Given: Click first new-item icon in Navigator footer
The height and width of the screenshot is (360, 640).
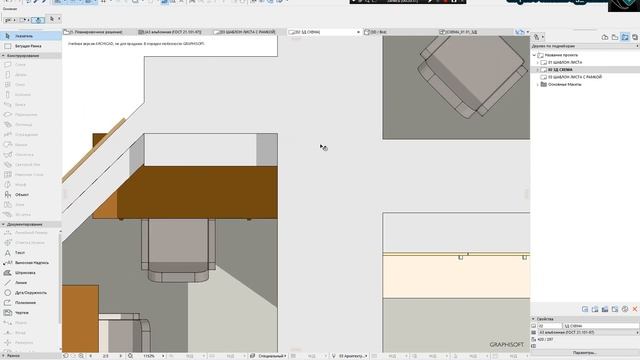Looking at the screenshot, I should coord(585,309).
